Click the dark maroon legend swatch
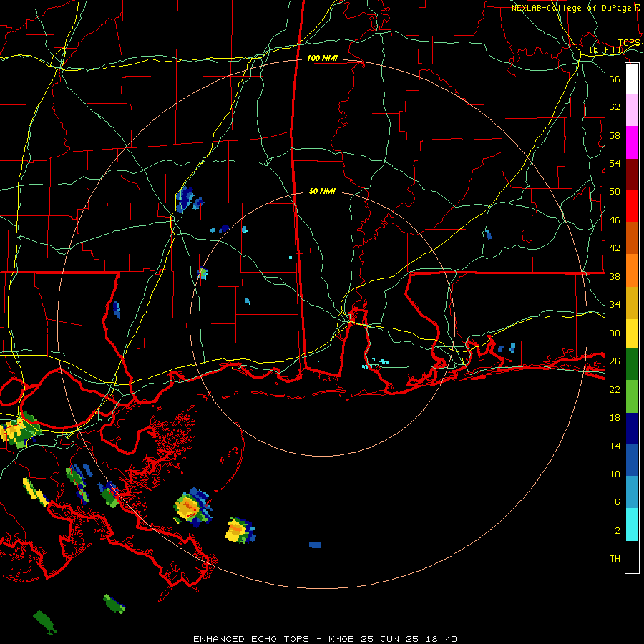644x644 pixels. click(632, 175)
